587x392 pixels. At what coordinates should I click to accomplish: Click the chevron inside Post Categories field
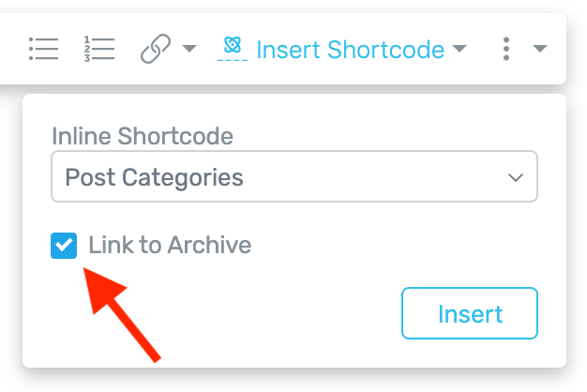516,177
